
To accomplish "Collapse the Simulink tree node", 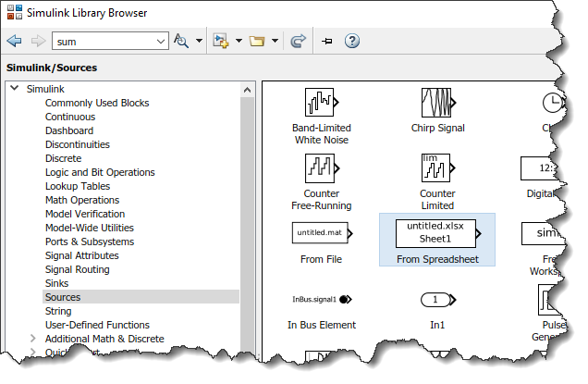I will point(14,89).
